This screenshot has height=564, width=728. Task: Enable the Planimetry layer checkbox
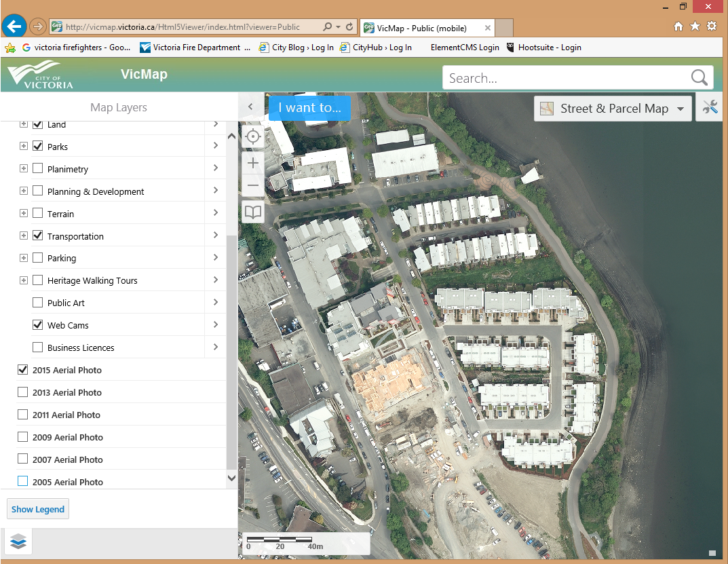pyautogui.click(x=37, y=168)
